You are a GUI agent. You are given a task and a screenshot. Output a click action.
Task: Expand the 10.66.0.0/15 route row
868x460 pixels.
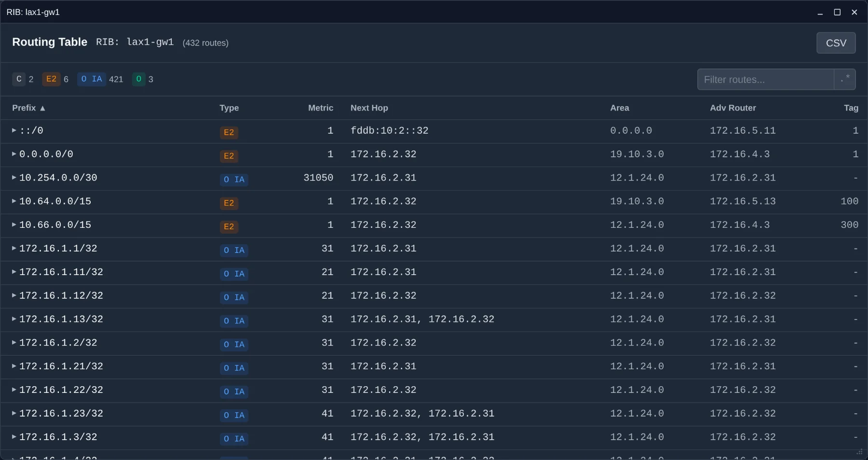pos(14,225)
